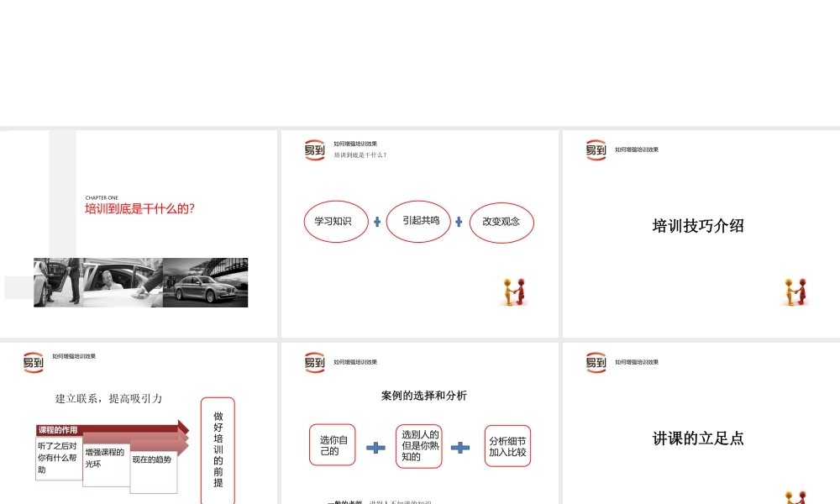
Task: Click the plus icon after the 选你自己的 shape
Action: [375, 447]
